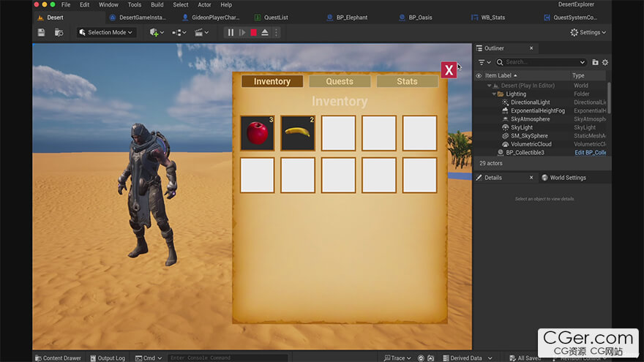Viewport: 644px width, 362px height.
Task: Stop the play session with the red square
Action: click(253, 32)
